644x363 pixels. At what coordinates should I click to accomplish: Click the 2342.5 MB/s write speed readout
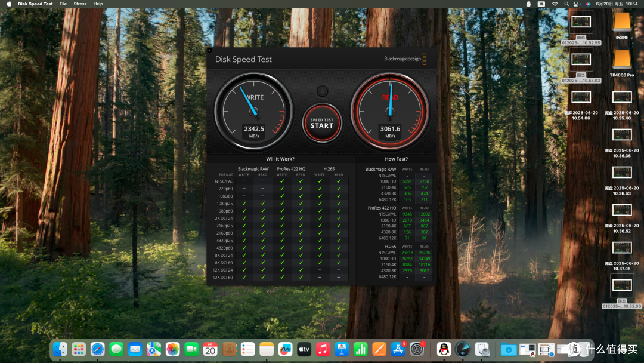click(x=254, y=131)
